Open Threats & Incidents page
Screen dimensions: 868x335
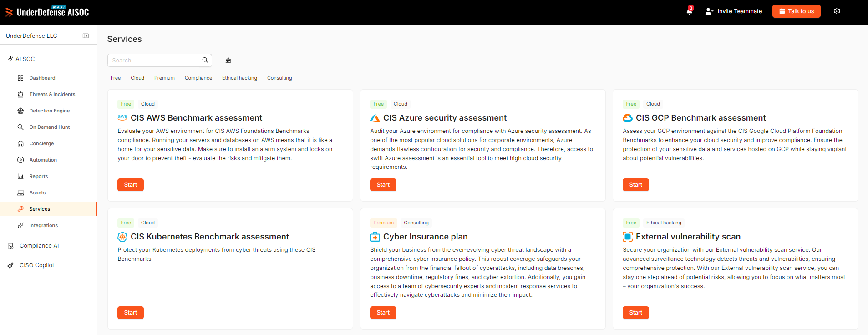(52, 94)
